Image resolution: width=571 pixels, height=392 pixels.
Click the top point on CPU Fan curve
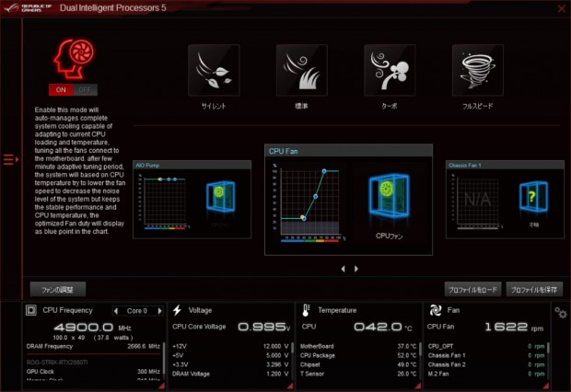(324, 171)
